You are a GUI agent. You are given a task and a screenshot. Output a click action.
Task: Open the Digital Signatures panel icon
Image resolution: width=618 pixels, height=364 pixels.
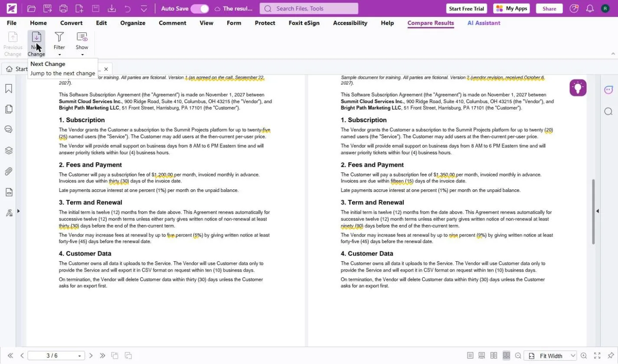click(9, 213)
